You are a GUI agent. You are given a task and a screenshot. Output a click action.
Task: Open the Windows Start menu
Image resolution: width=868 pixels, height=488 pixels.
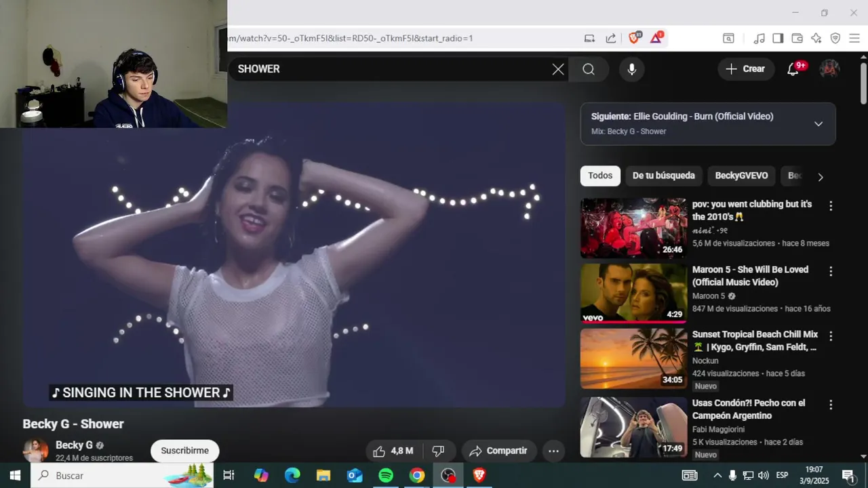click(x=15, y=475)
